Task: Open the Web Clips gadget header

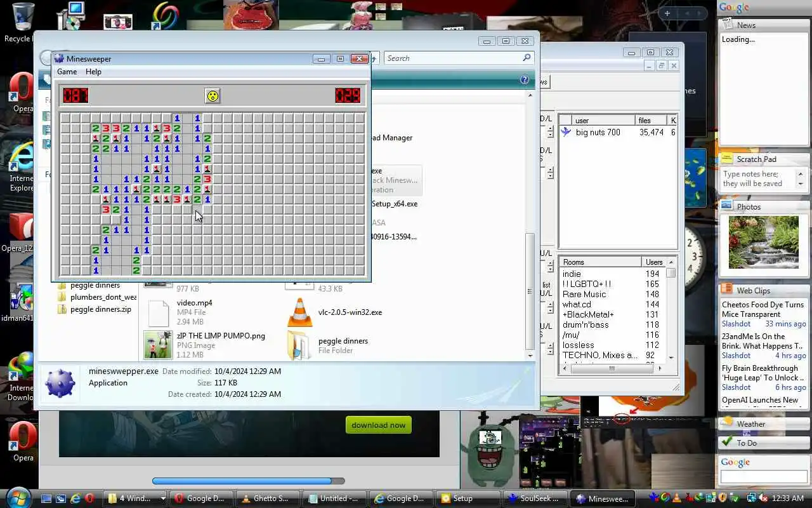Action: [764, 290]
